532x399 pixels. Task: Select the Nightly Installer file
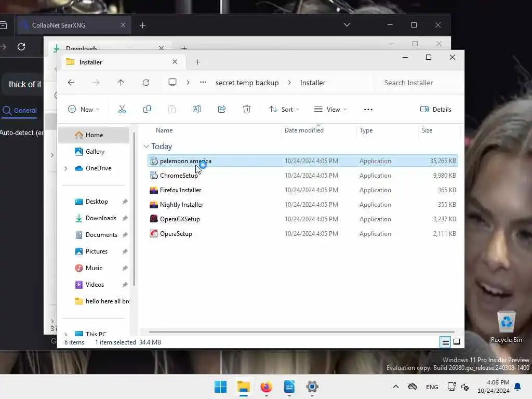pos(303,205)
